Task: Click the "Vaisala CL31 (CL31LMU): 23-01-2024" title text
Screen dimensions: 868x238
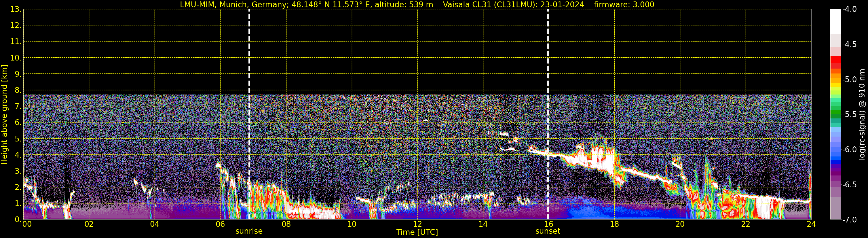Action: pyautogui.click(x=514, y=5)
